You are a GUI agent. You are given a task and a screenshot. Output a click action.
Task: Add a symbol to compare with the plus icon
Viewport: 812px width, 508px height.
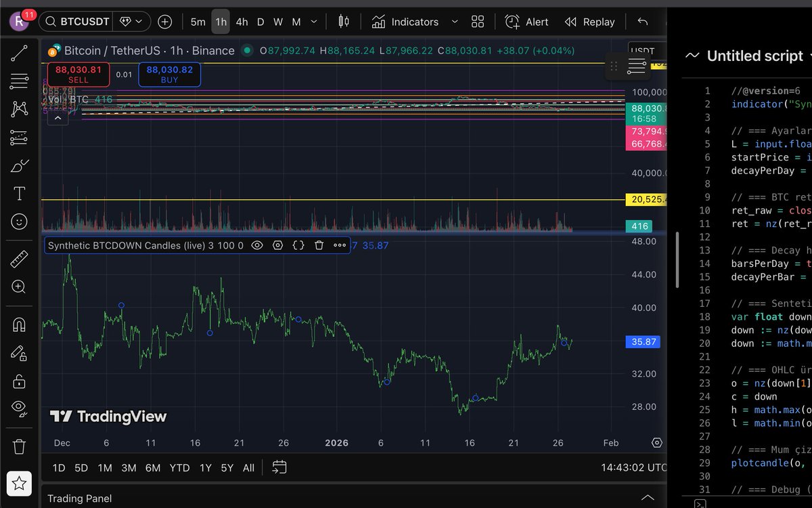(164, 22)
